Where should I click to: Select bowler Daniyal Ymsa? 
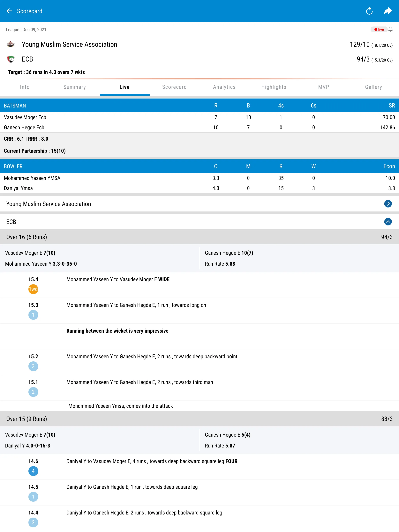[x=18, y=188]
